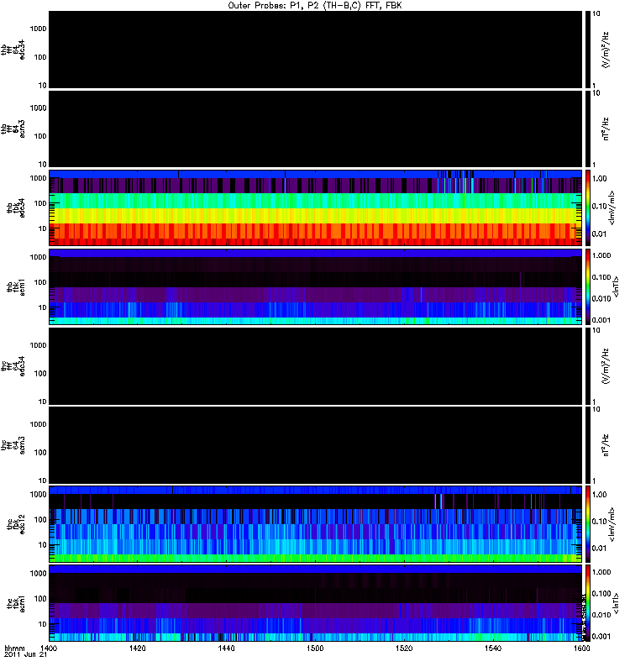Click the 1520 time axis label
This screenshot has height=672, width=630.
[x=404, y=650]
